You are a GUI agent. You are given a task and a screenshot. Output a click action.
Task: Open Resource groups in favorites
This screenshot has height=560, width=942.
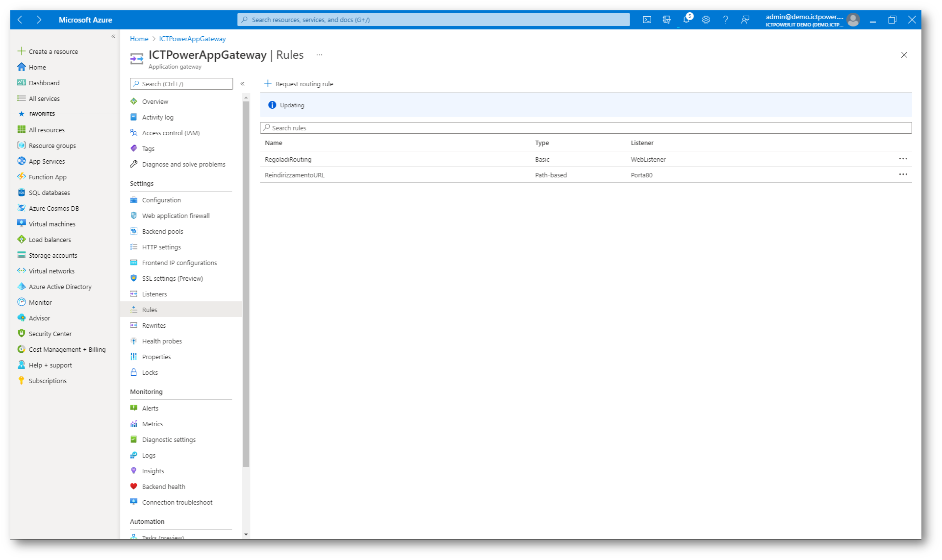point(47,146)
